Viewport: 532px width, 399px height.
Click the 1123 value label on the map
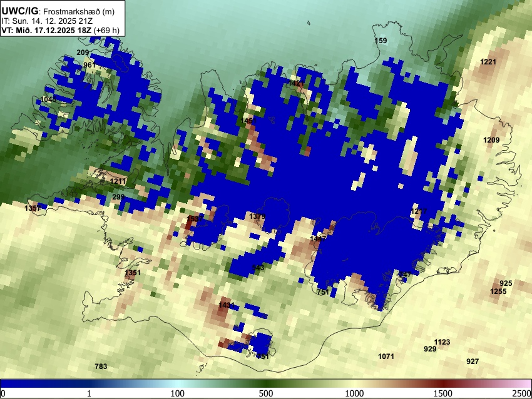click(442, 342)
